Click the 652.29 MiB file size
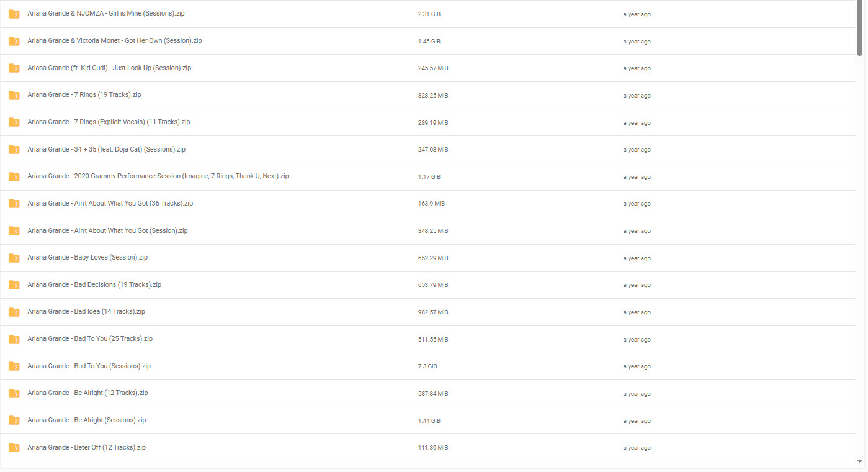 pyautogui.click(x=433, y=258)
